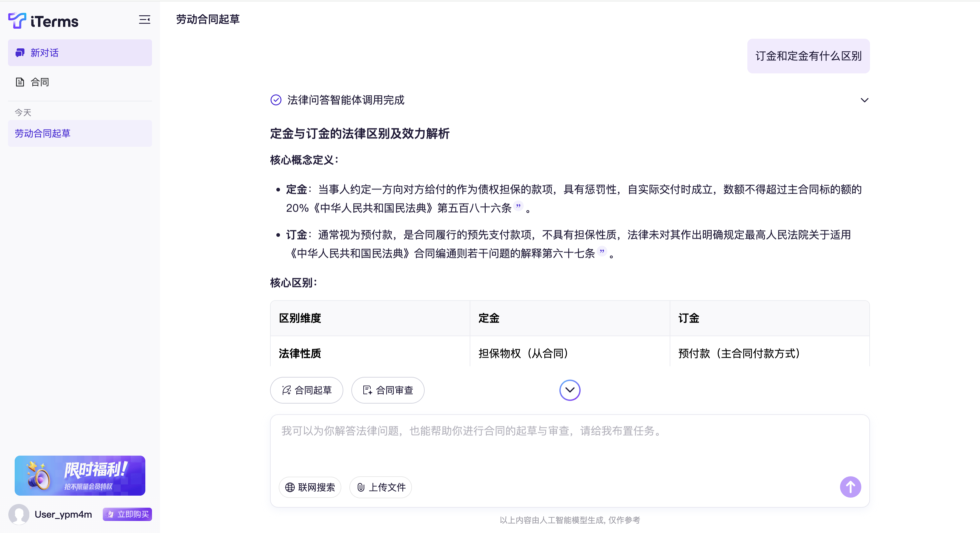
Task: Collapse the sidebar with menu icon
Action: 144,20
